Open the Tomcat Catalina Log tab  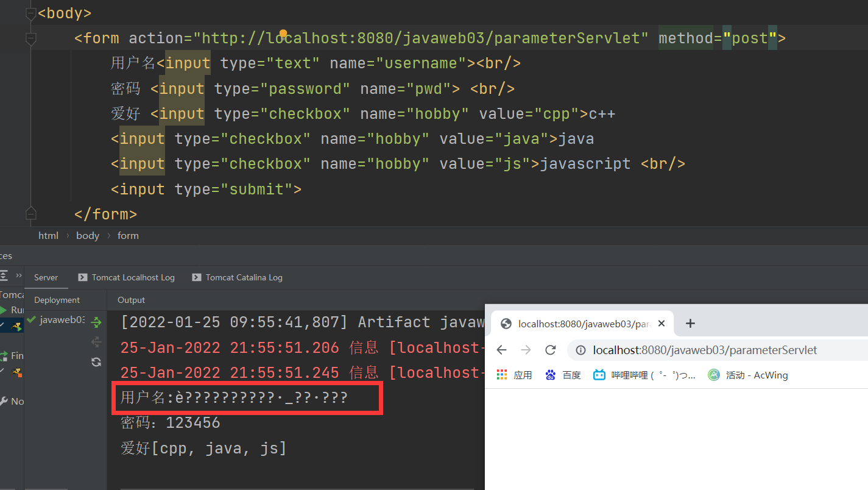(x=237, y=277)
